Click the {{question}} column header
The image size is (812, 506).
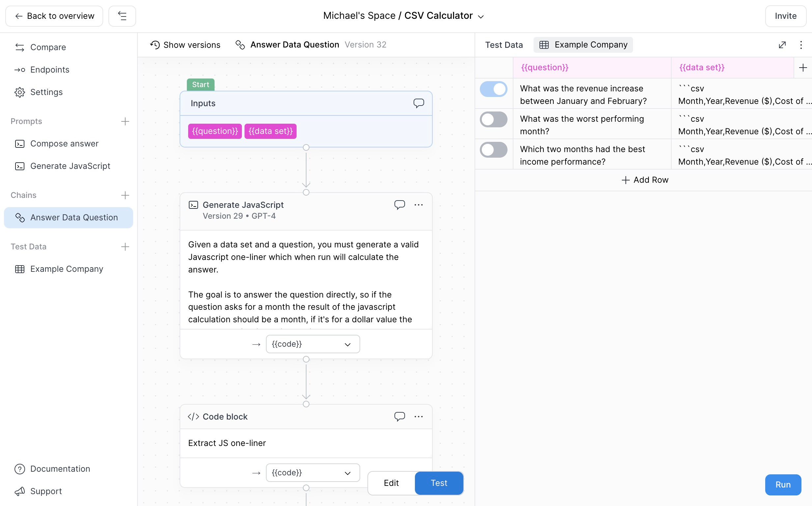pos(592,68)
